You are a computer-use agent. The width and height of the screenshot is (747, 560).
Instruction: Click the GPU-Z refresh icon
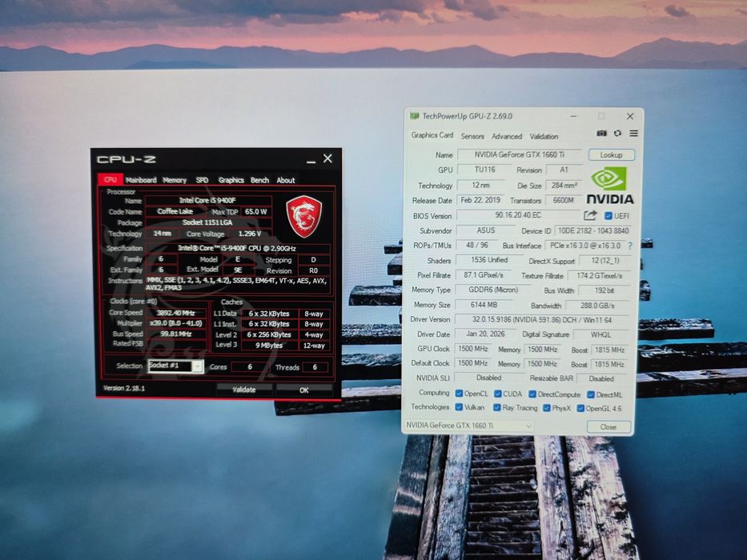click(x=617, y=134)
